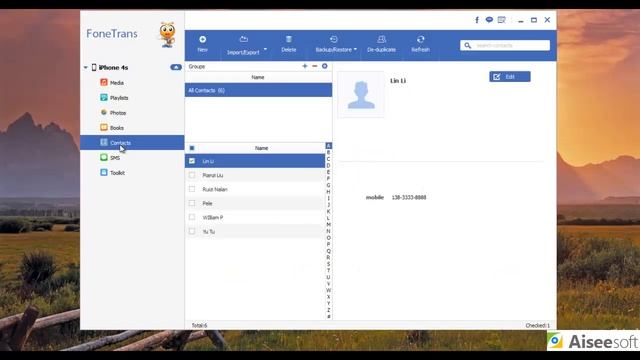Add a new group with plus icon
The image size is (640, 360).
[x=304, y=66]
